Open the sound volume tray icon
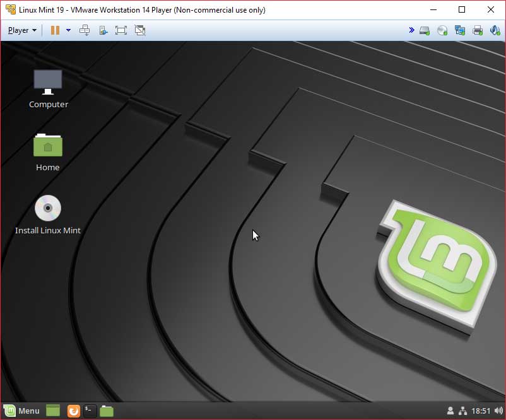This screenshot has height=420, width=506. (x=498, y=411)
